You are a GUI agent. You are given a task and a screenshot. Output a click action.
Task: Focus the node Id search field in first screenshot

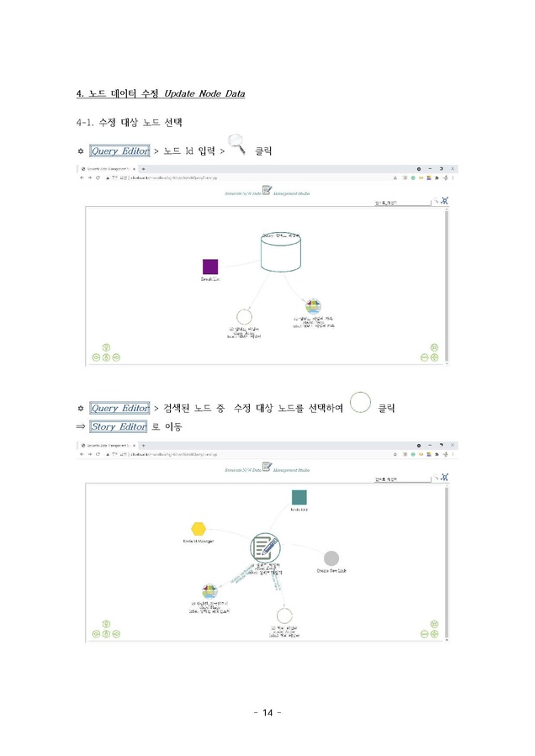tap(403, 202)
